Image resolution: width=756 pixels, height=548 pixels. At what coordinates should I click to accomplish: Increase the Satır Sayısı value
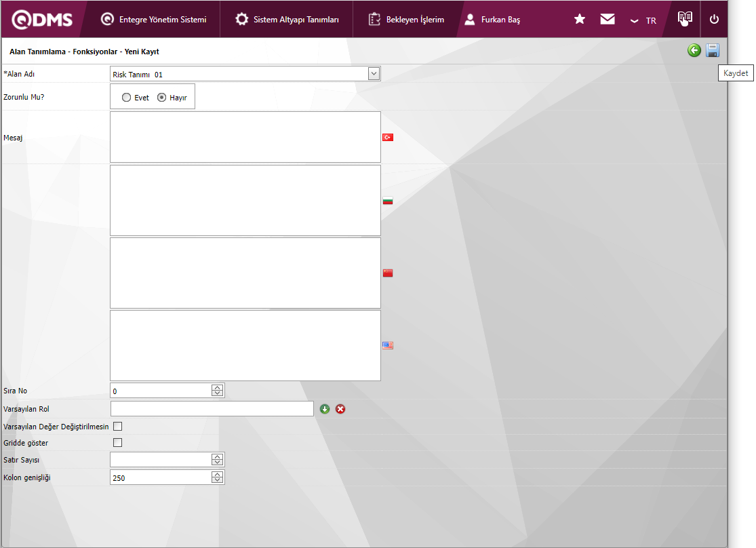point(218,456)
